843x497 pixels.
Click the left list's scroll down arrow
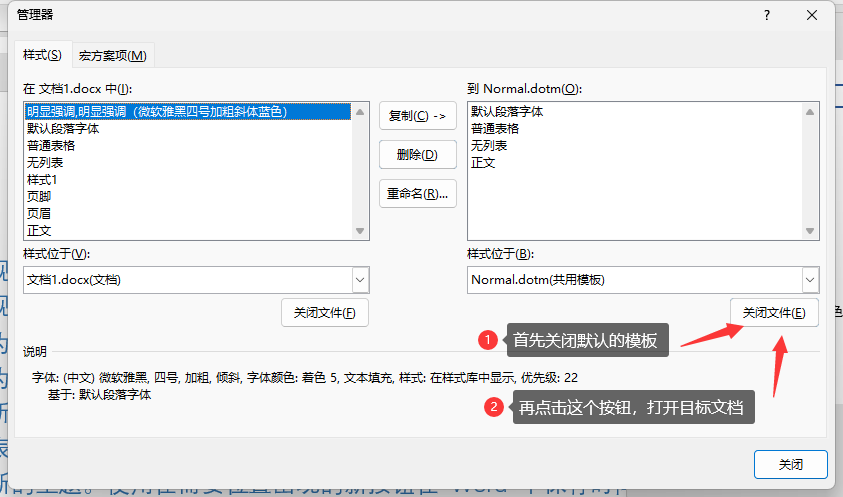[360, 231]
